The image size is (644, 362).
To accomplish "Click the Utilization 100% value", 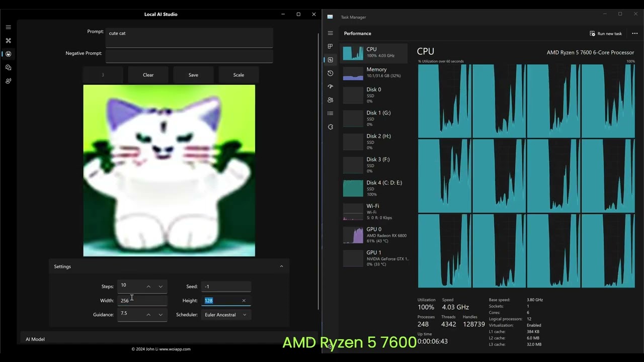I will (x=426, y=307).
